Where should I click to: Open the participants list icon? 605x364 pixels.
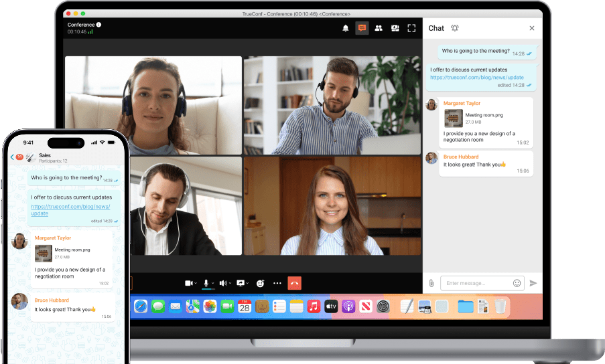379,28
